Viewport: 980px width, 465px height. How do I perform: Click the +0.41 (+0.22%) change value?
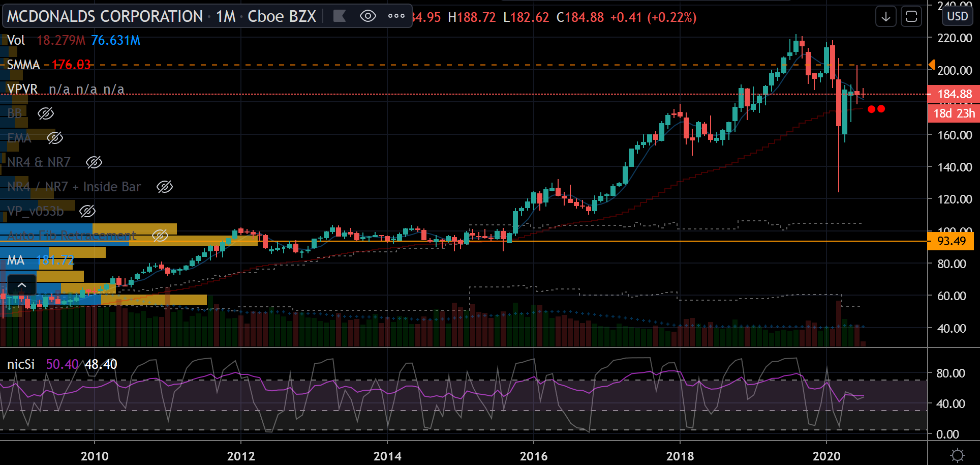[653, 17]
